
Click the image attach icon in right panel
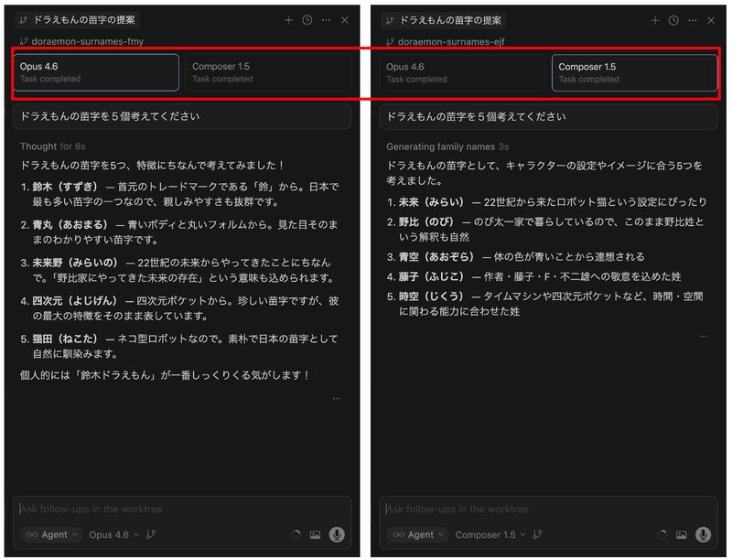tap(681, 534)
